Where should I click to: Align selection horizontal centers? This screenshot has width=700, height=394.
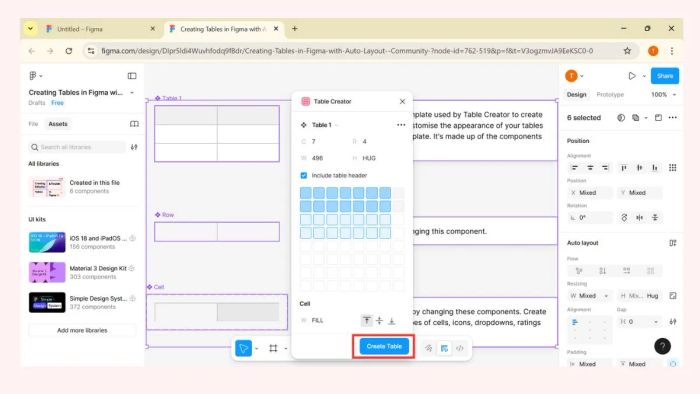[590, 168]
